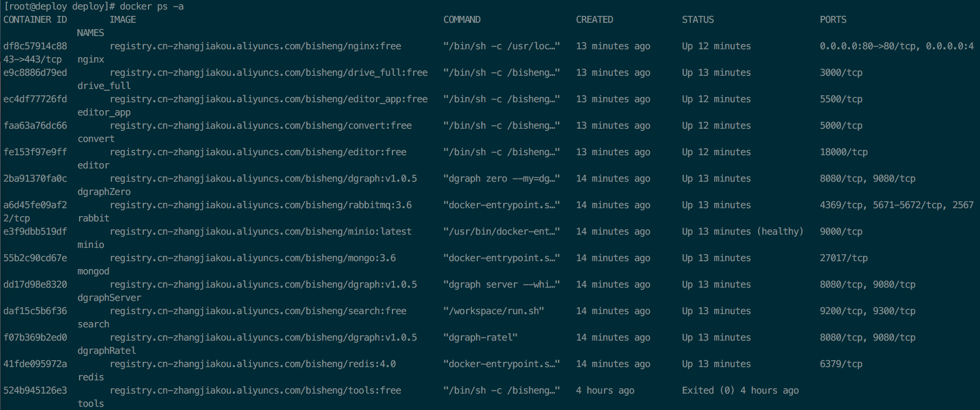Click the "dgraph zero --my=dg…" command
The image size is (980, 410).
click(502, 179)
